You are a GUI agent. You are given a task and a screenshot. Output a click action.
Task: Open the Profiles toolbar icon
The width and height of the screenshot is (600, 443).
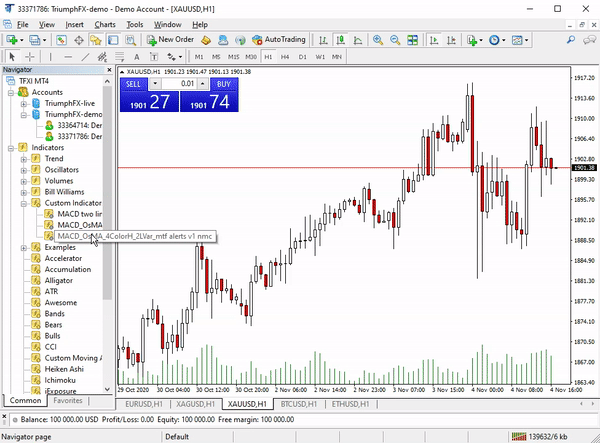tap(35, 40)
